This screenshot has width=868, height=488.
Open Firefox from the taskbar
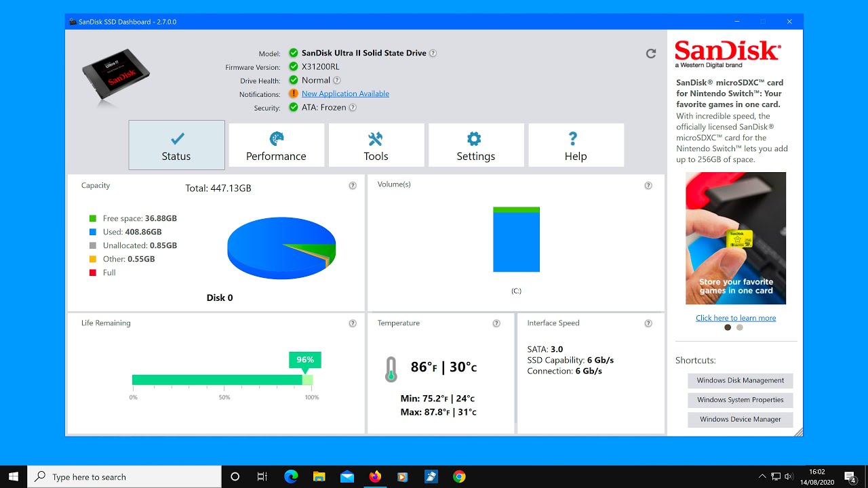[375, 476]
